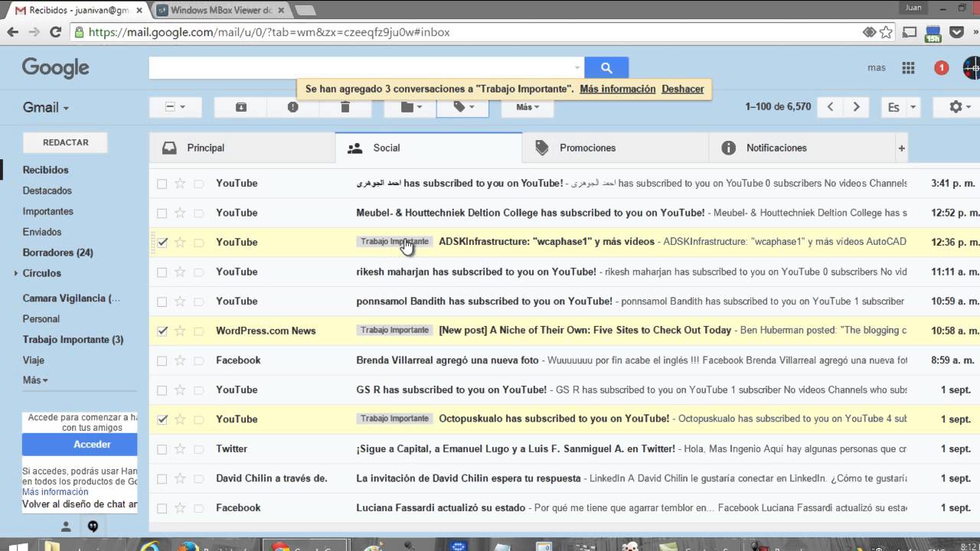Open the Borradores folder

coord(57,253)
